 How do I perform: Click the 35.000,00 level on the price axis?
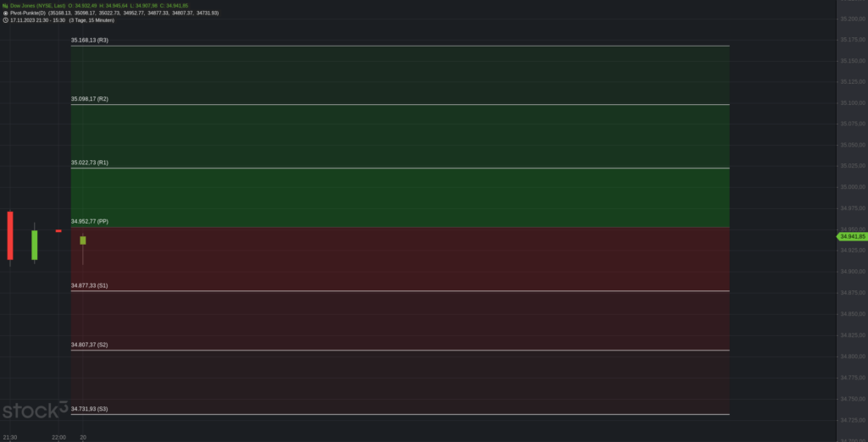point(853,187)
